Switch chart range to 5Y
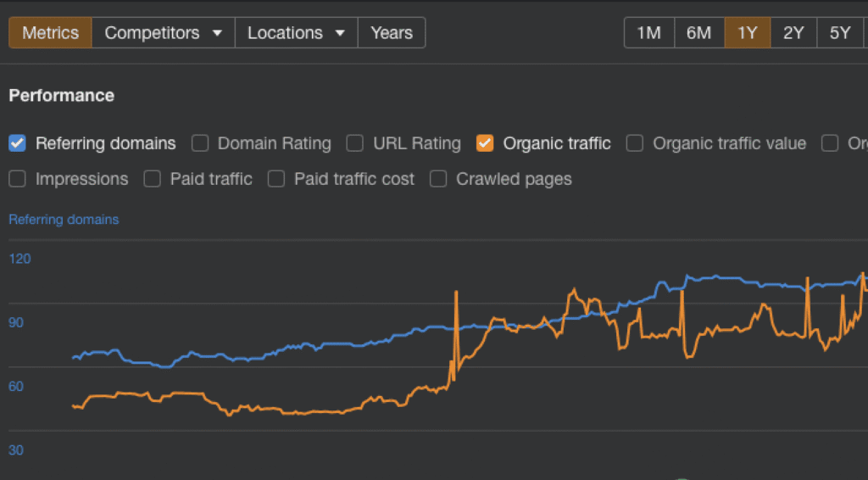Viewport: 868px width, 480px height. click(x=839, y=33)
